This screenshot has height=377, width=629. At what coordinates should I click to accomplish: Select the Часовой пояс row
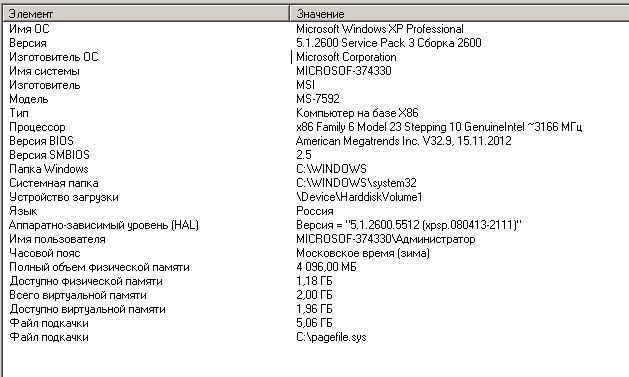click(x=316, y=253)
